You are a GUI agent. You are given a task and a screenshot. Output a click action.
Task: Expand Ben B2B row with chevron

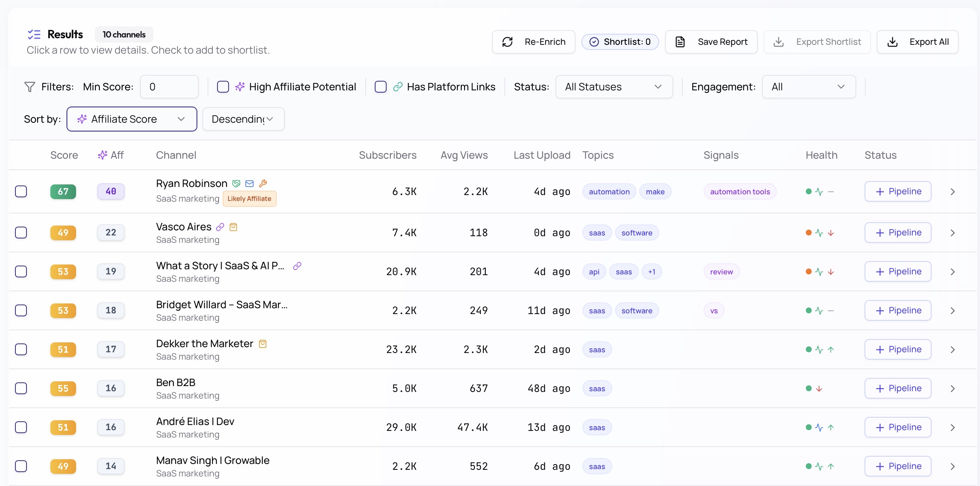point(952,389)
